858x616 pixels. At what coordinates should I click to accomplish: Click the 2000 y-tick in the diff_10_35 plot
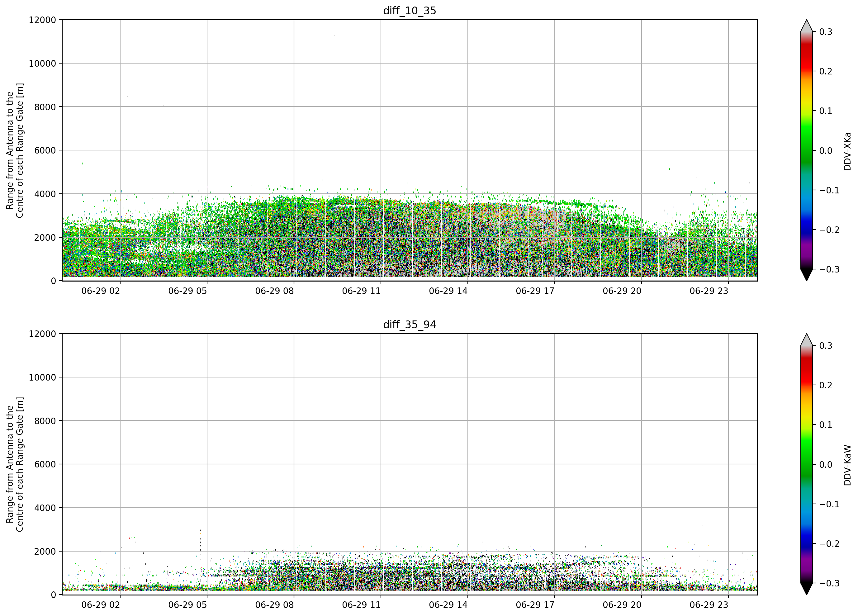[x=45, y=237]
